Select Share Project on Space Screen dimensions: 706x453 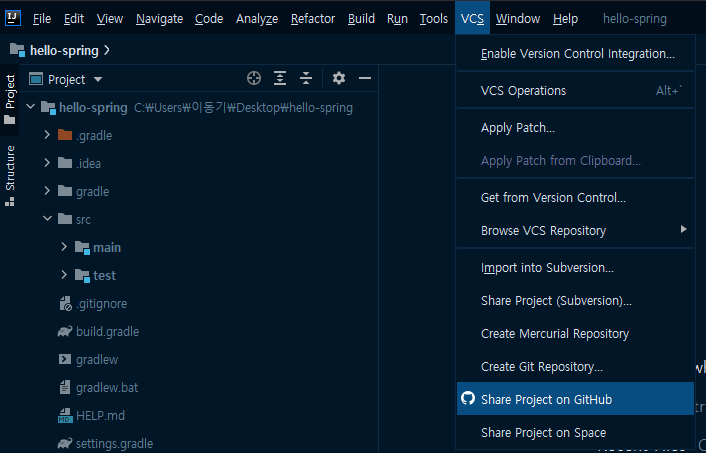575,433
